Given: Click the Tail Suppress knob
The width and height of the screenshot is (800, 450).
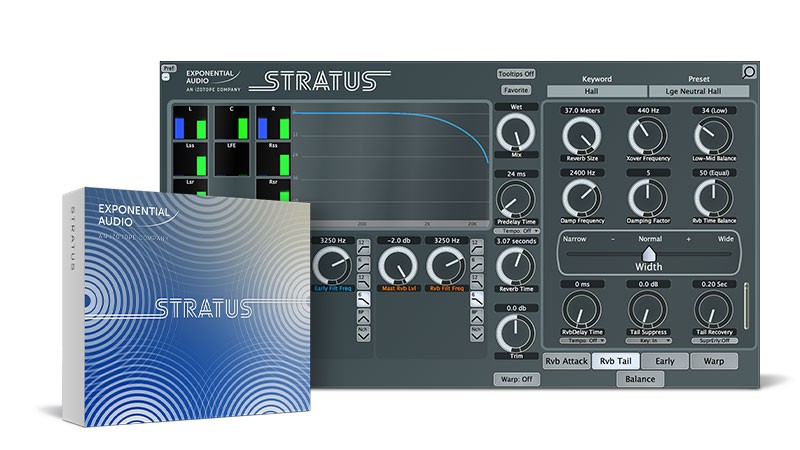Looking at the screenshot, I should click(x=647, y=309).
